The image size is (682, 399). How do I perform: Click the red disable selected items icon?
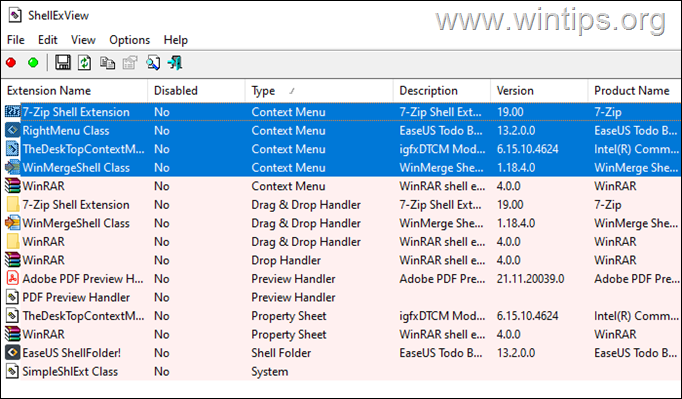(11, 63)
